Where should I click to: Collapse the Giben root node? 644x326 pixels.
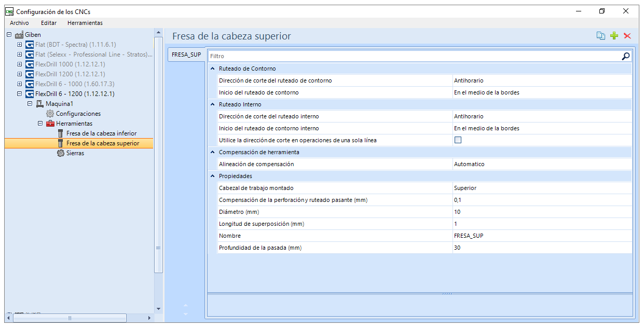9,35
